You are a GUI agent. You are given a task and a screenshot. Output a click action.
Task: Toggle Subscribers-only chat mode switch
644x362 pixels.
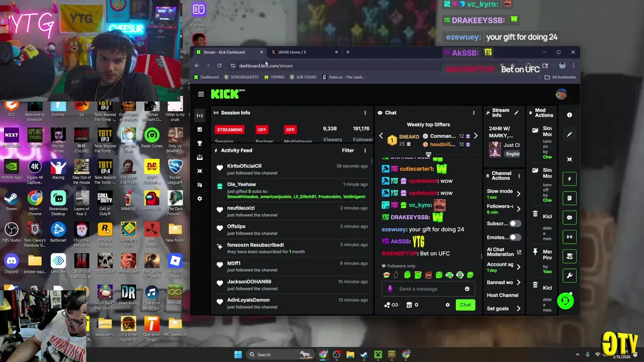(x=515, y=224)
